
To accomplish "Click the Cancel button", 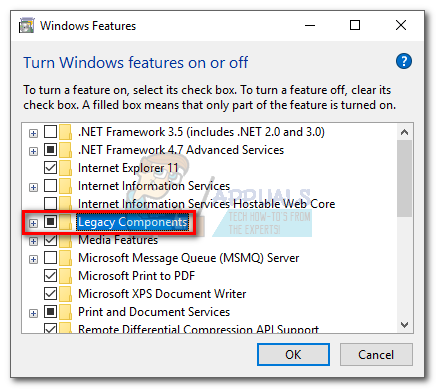I will (376, 355).
